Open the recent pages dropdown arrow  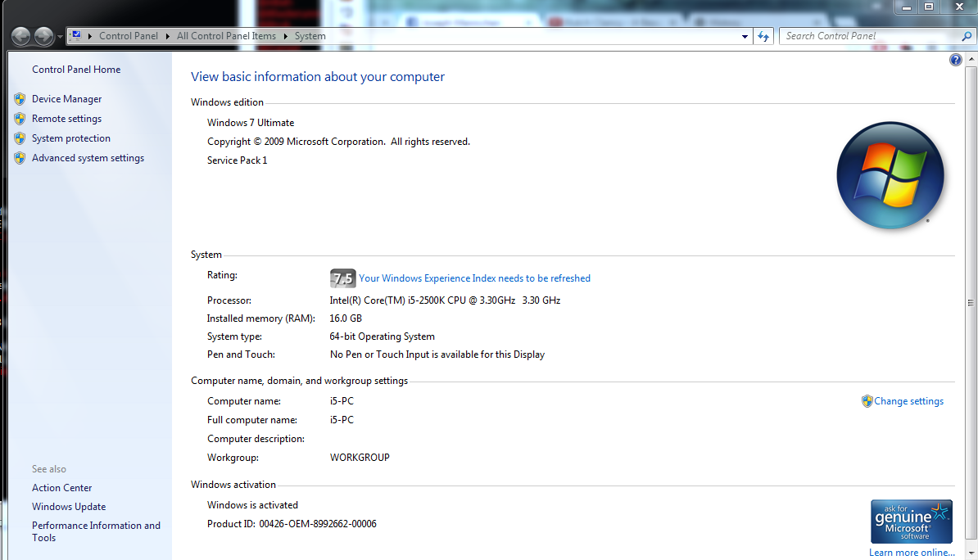[x=60, y=37]
